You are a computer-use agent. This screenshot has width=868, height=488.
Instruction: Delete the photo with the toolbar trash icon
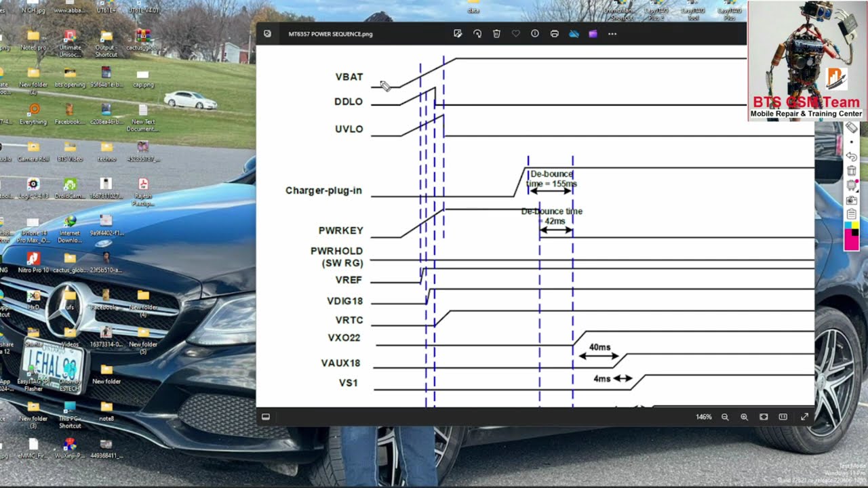tap(496, 34)
